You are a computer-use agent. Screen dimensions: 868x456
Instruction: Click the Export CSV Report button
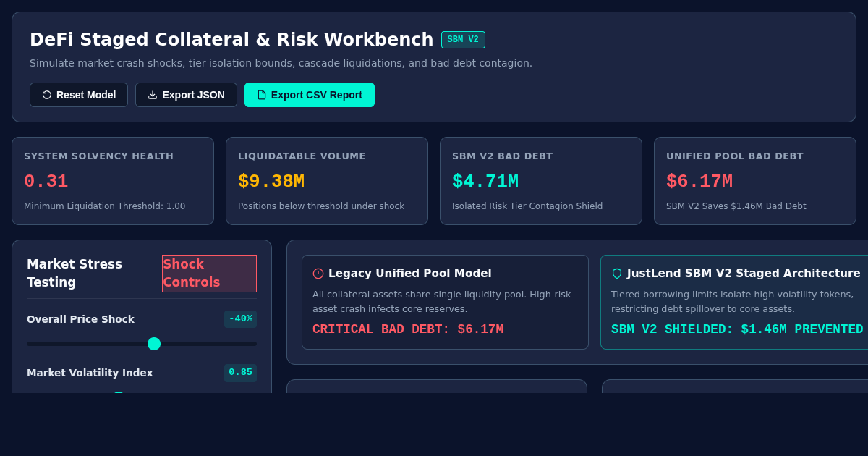pos(310,95)
